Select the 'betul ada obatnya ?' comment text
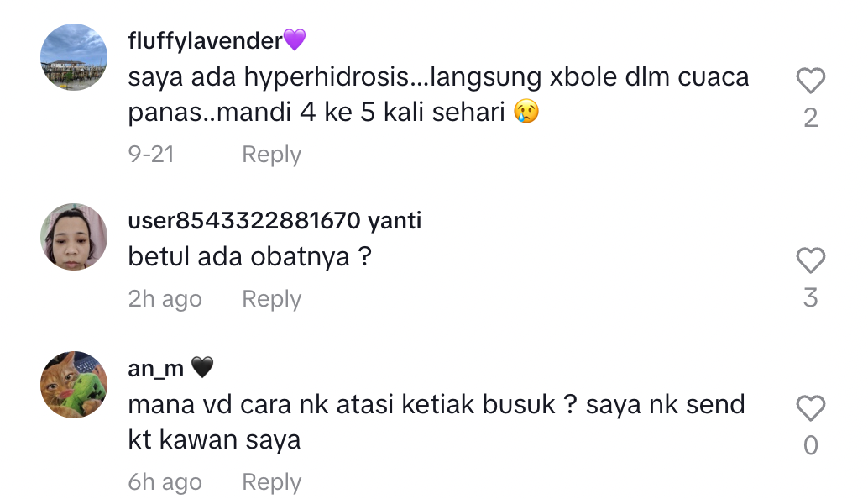868x499 pixels. (x=249, y=256)
